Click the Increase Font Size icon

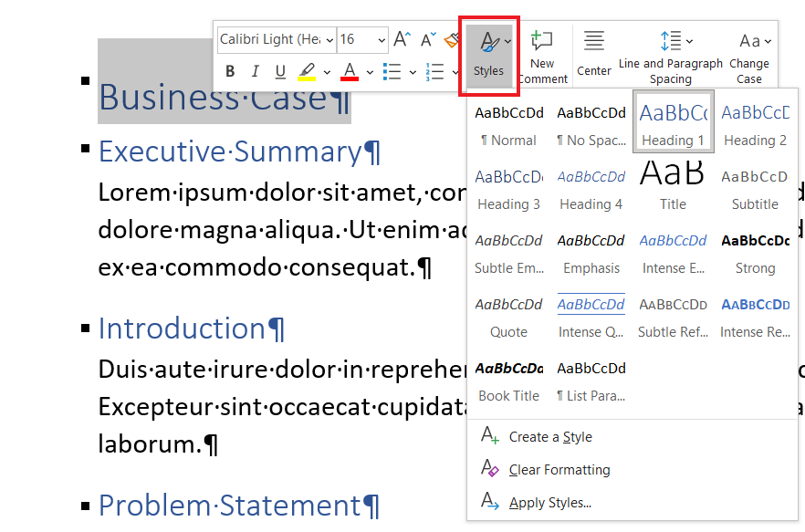click(x=402, y=39)
